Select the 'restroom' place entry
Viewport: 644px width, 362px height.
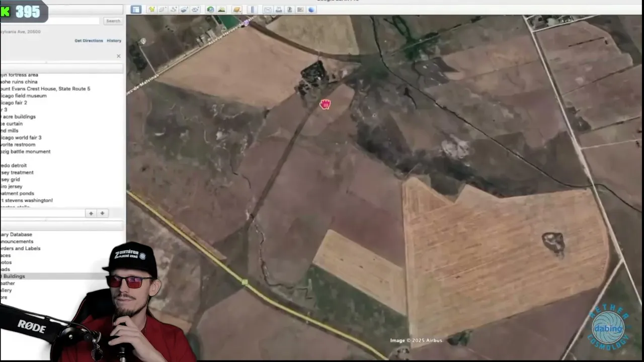(x=18, y=145)
